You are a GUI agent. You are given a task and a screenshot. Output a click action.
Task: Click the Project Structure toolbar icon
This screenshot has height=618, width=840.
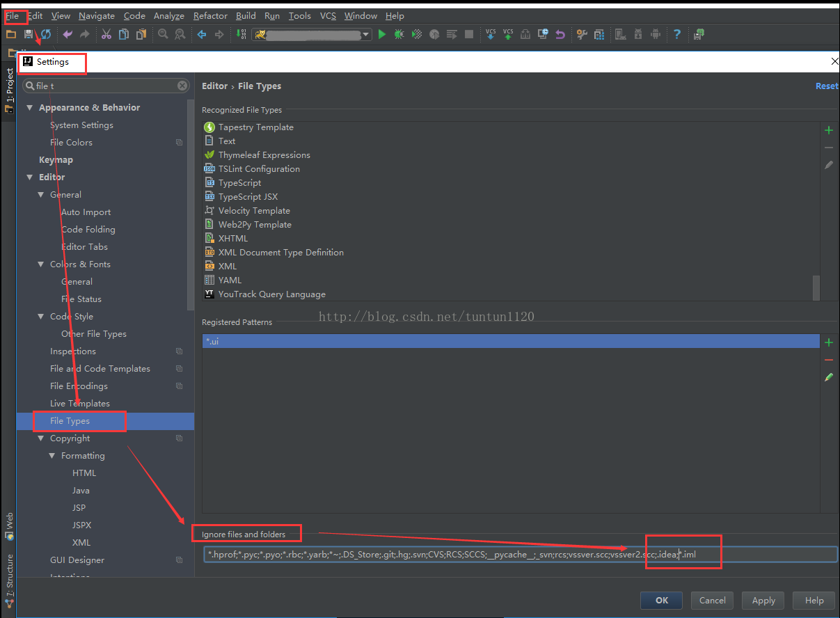point(599,34)
